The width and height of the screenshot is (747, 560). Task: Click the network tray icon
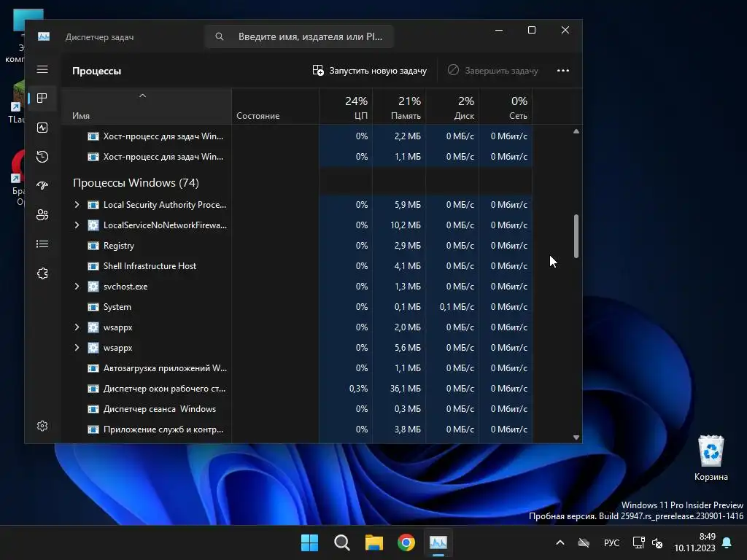(638, 542)
